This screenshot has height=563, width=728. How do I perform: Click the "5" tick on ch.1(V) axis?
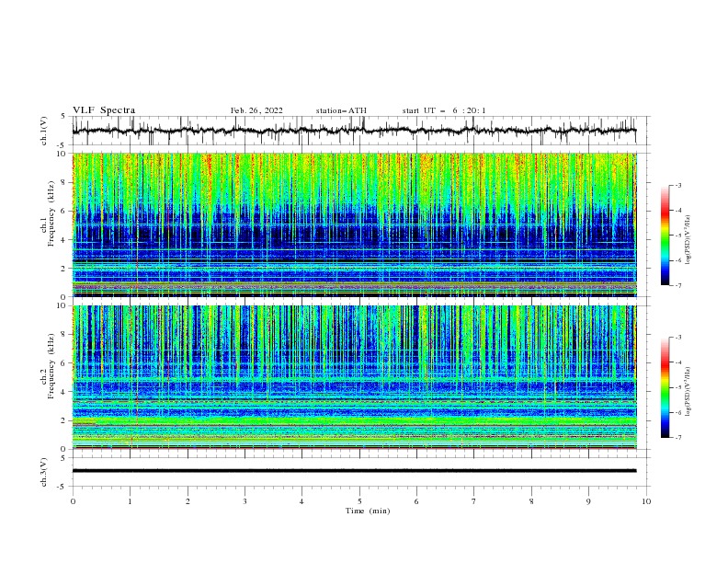[63, 117]
